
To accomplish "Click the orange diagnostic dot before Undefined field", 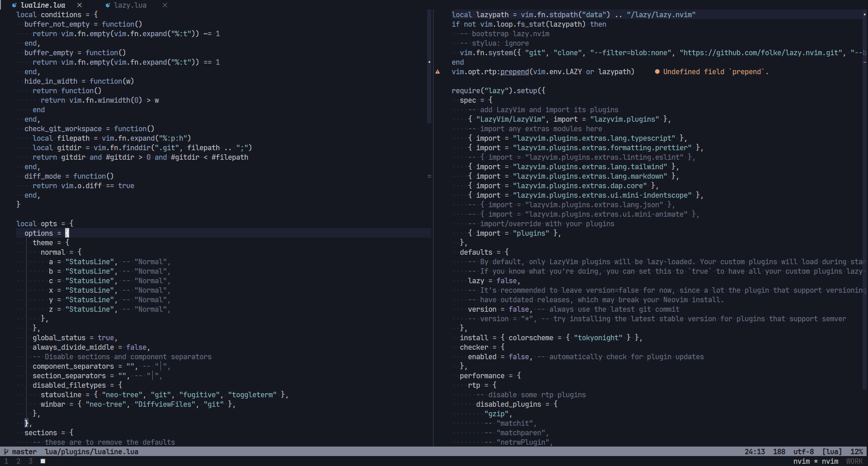I will tap(657, 71).
